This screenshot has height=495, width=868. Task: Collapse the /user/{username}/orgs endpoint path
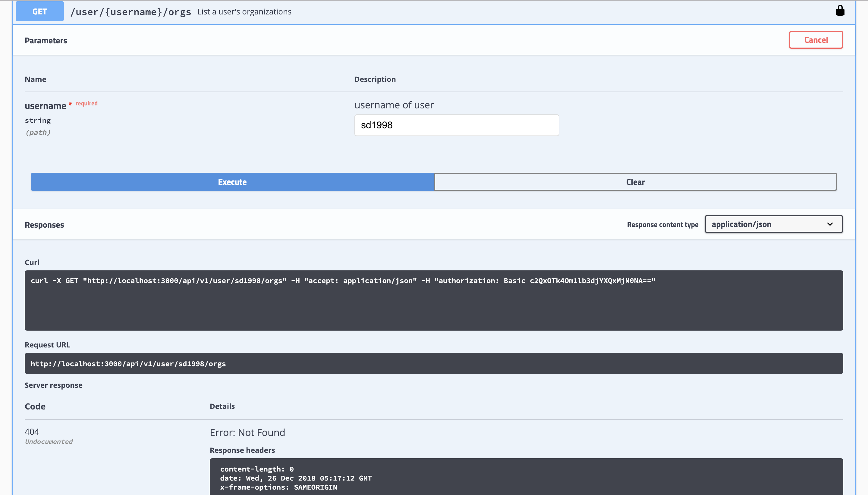click(130, 12)
